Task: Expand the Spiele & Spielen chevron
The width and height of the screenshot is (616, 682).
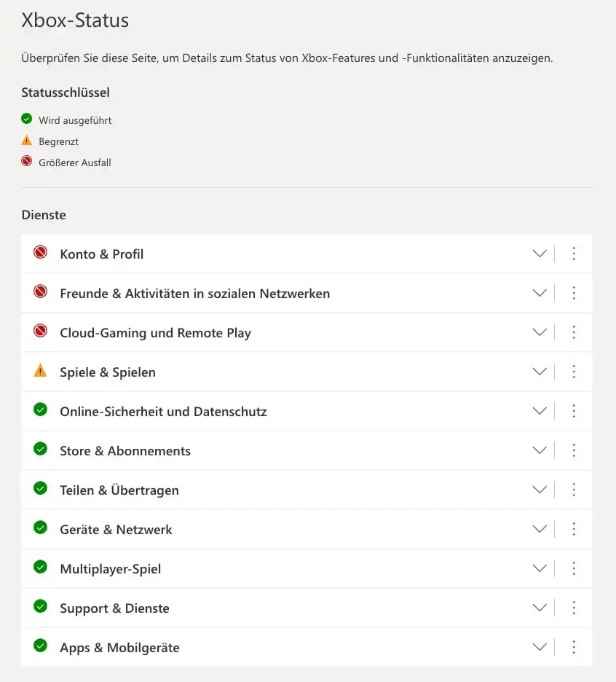Action: pyautogui.click(x=540, y=372)
